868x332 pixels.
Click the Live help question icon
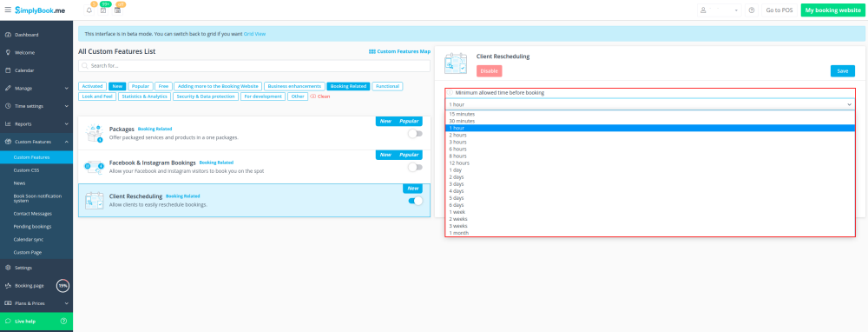tap(63, 321)
